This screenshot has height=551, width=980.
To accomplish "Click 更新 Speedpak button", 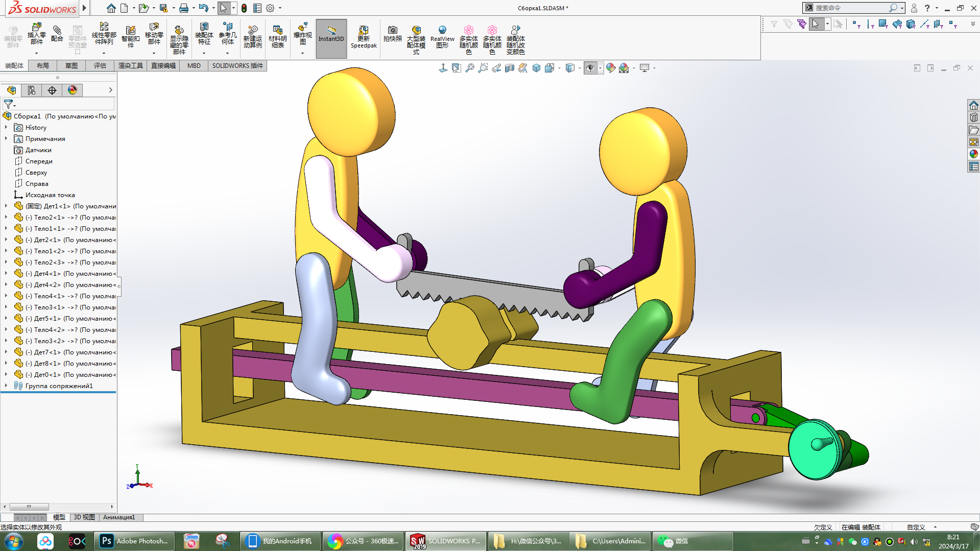I will [x=364, y=37].
